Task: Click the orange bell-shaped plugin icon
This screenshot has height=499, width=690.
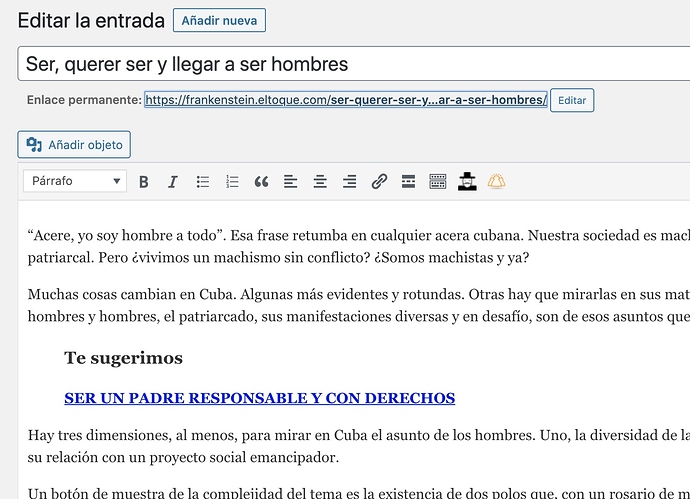Action: tap(496, 181)
